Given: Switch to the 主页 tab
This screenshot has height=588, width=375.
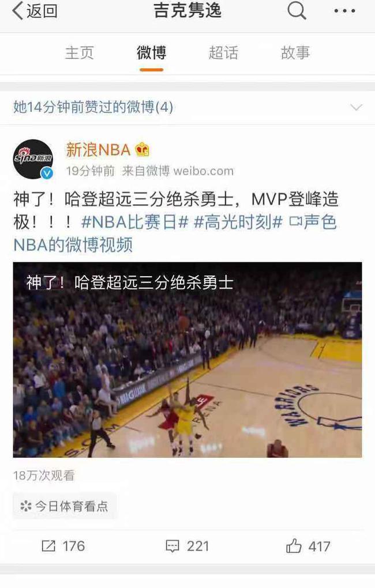Looking at the screenshot, I should tap(79, 53).
